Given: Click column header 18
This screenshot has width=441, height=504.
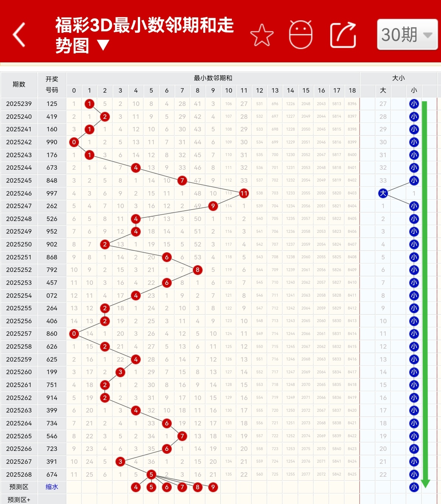Looking at the screenshot, I should coord(352,90).
